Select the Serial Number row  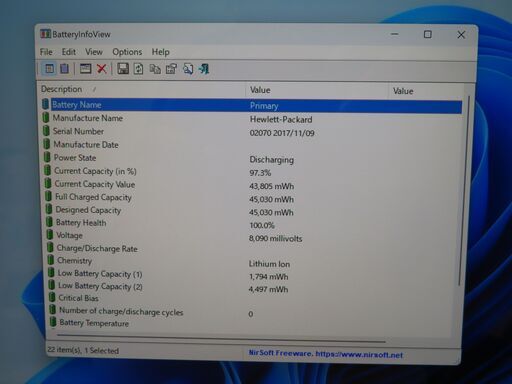pos(252,132)
